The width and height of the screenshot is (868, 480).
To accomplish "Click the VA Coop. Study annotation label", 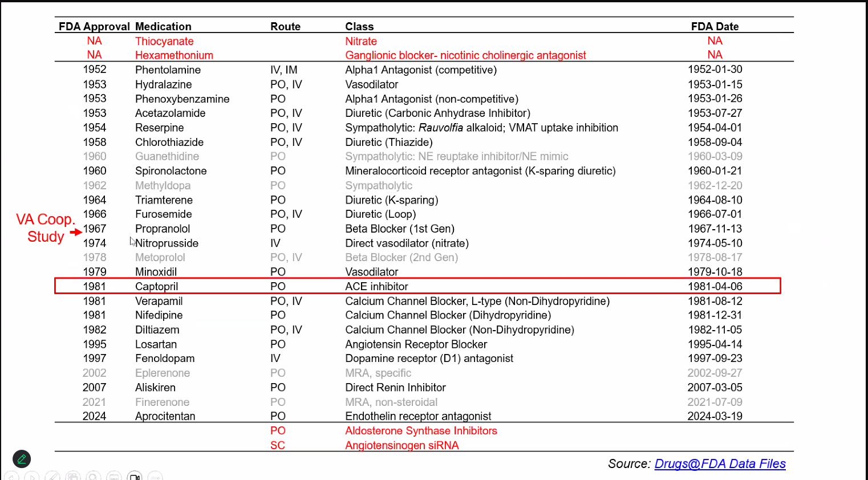I will point(46,227).
